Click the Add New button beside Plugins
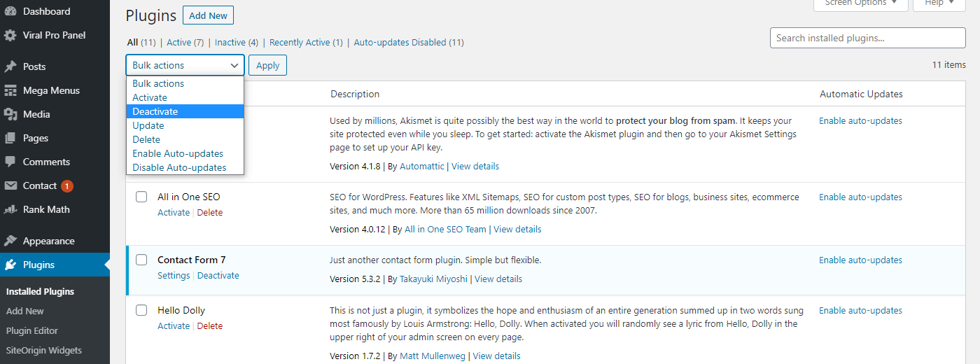980x364 pixels. [208, 15]
